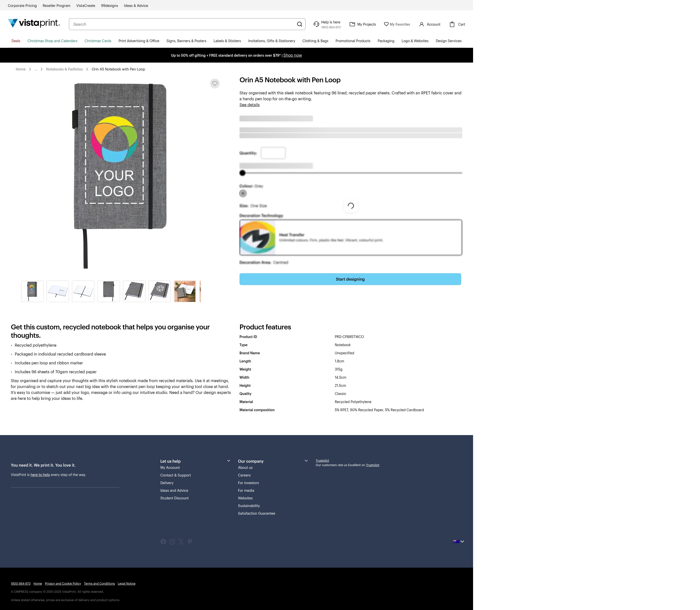Collapse the Let us help section

[228, 461]
